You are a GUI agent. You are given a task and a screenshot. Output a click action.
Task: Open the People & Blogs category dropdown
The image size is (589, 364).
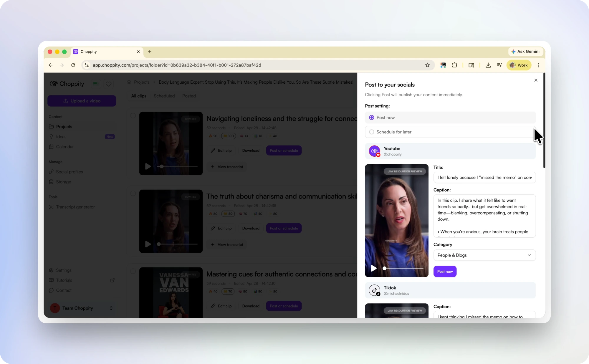(x=484, y=255)
